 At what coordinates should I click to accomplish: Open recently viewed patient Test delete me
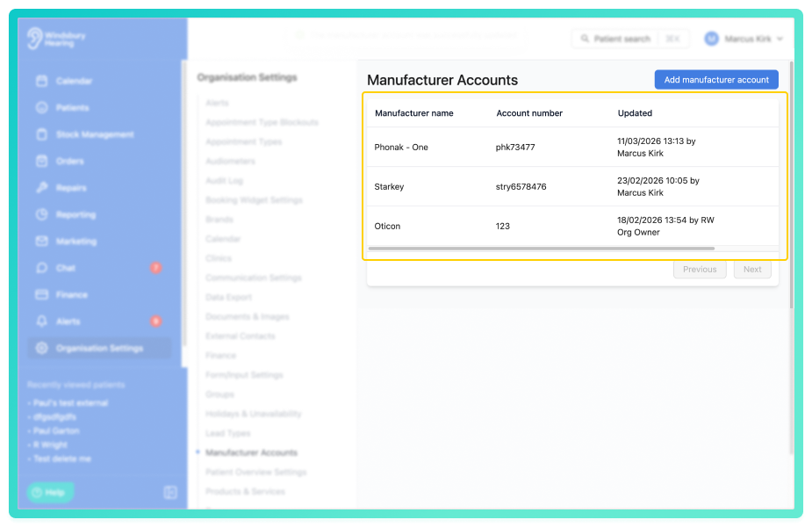[x=62, y=459]
